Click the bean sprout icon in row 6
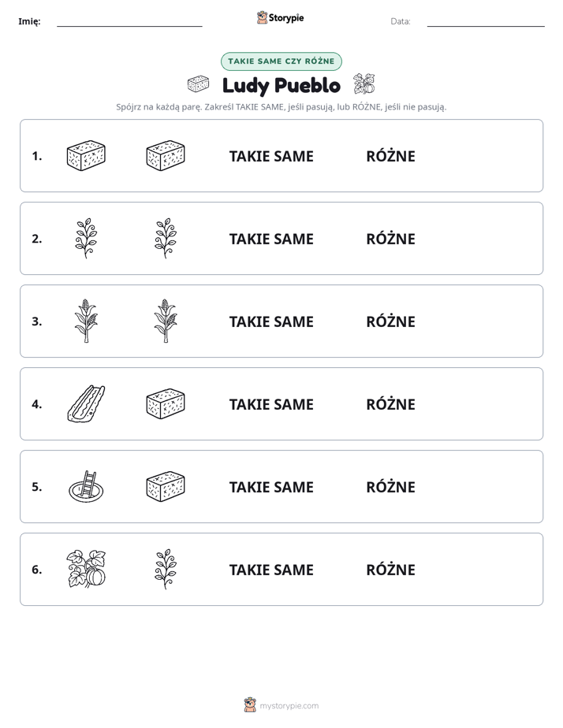The image size is (563, 728). coord(166,569)
